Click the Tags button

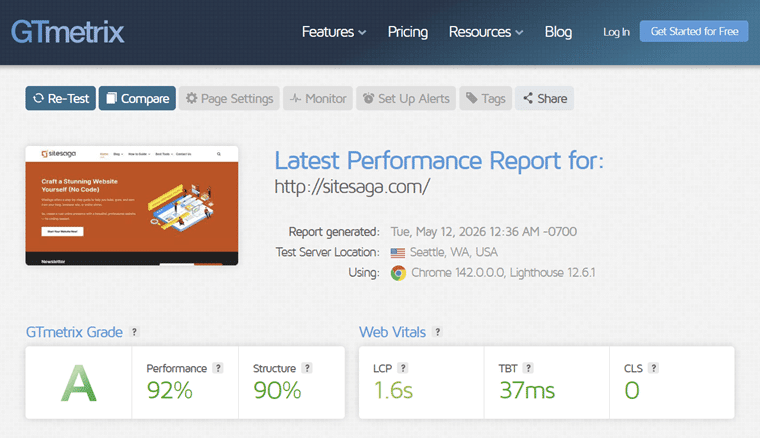click(x=486, y=98)
